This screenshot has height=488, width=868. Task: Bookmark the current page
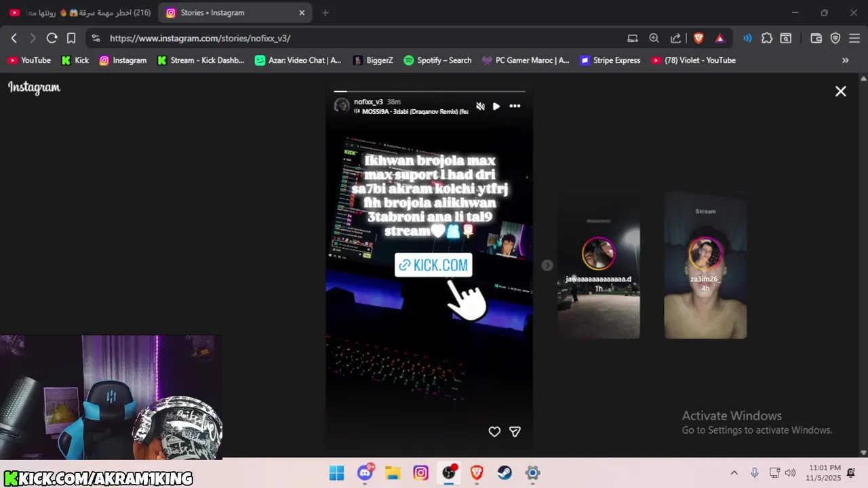71,39
